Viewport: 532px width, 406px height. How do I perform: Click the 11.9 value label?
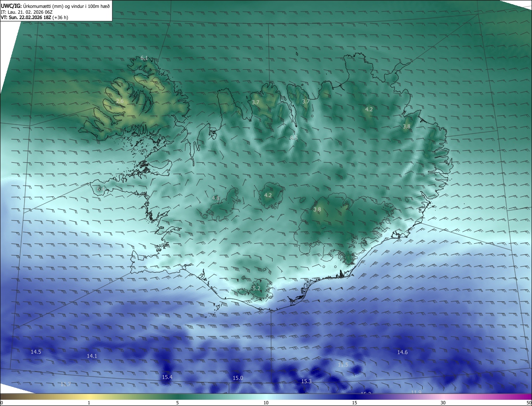(x=416, y=392)
